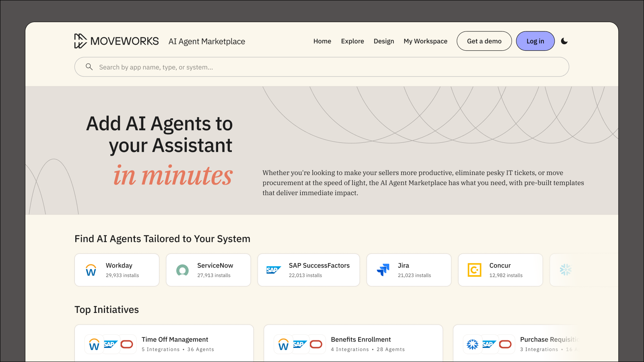
Task: Select the SAP logo on SuccessFactors card
Action: [x=274, y=270]
